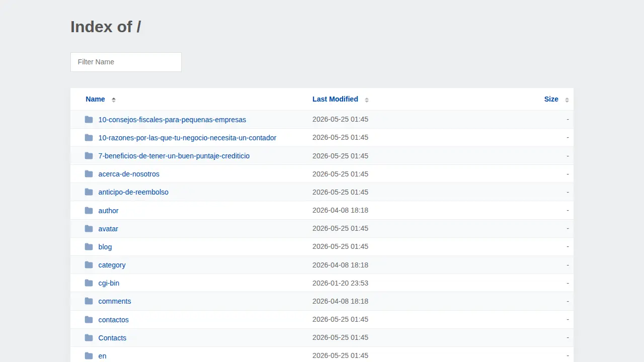Open the contactos directory link
644x362 pixels.
pyautogui.click(x=114, y=320)
